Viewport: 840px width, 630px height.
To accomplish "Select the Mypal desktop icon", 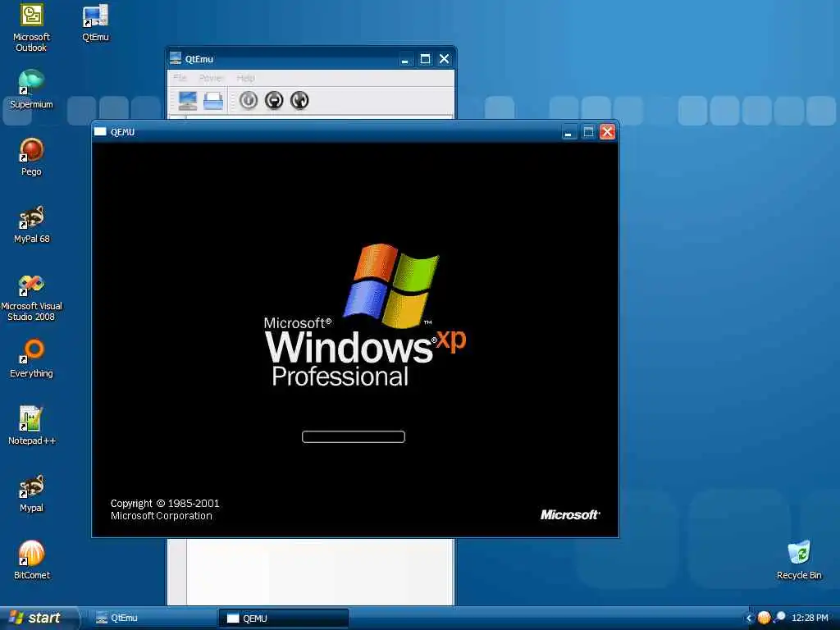I will point(31,493).
